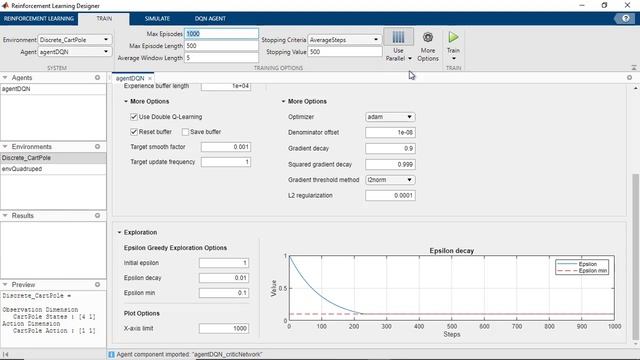Click the MATLAB logo in title bar
Image resolution: width=640 pixels, height=360 pixels.
pos(5,5)
